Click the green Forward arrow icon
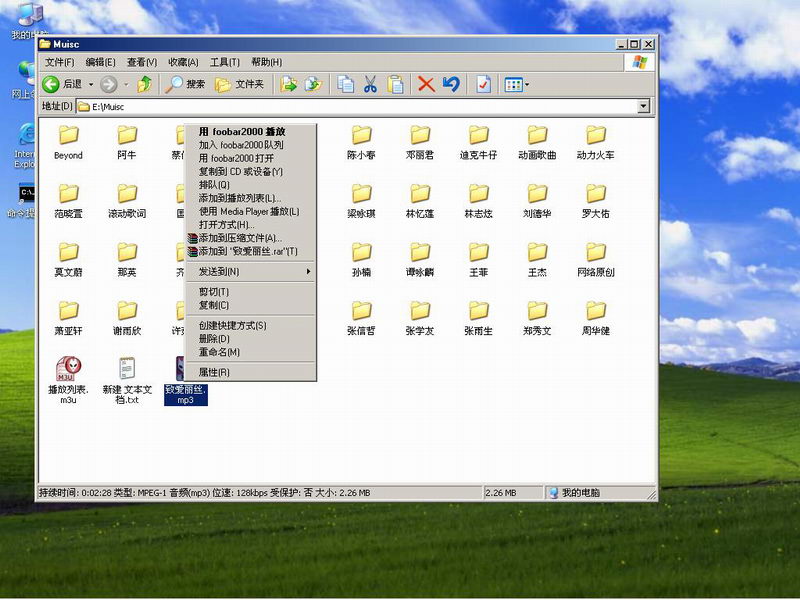800x600 pixels. 109,84
